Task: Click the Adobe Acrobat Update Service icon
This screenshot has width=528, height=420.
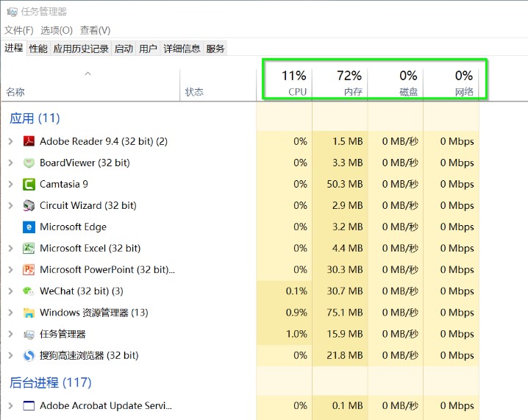Action: tap(29, 405)
